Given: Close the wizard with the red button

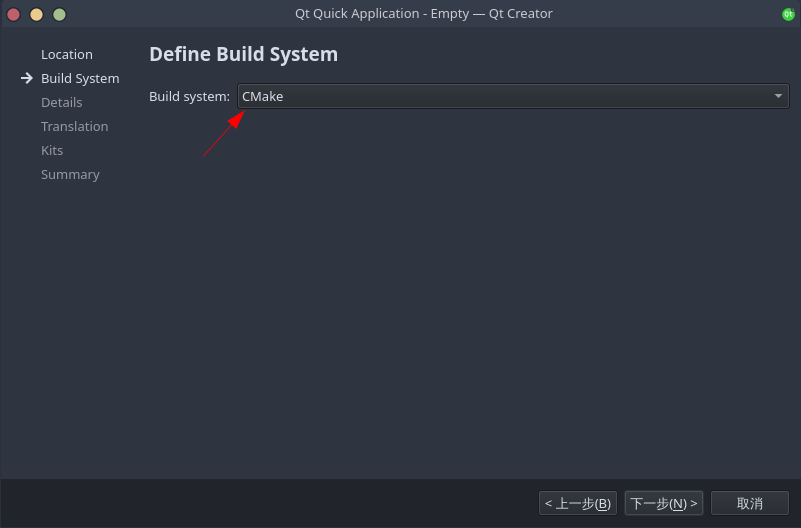Looking at the screenshot, I should pyautogui.click(x=13, y=14).
